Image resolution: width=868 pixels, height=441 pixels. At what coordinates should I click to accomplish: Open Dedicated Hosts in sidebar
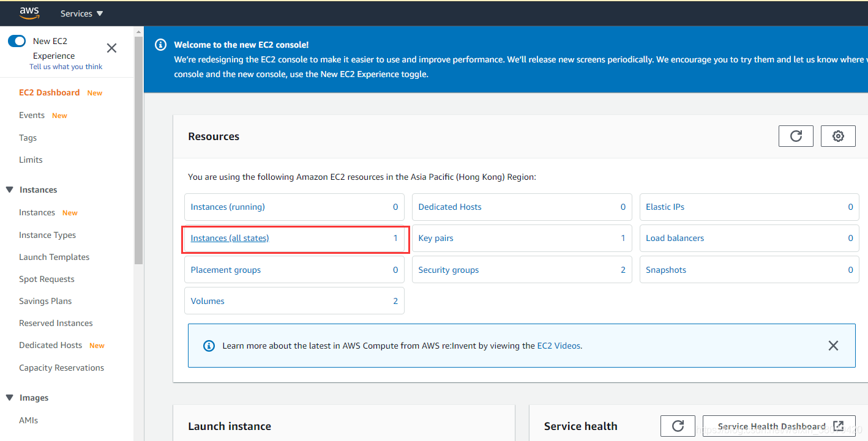[x=50, y=345]
